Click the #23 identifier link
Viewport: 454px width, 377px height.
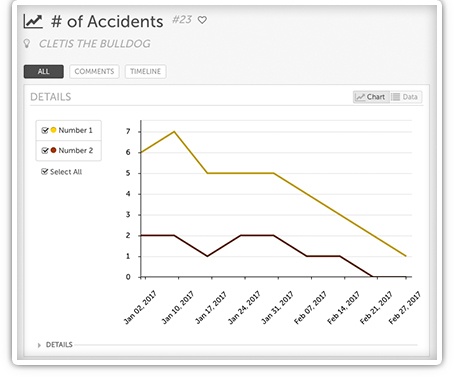click(x=182, y=20)
